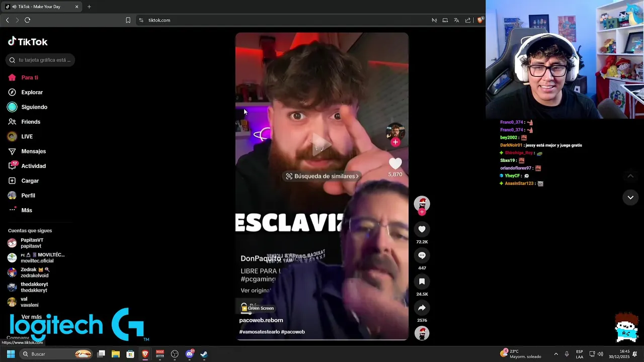Image resolution: width=644 pixels, height=362 pixels.
Task: Click the translate page icon
Action: (x=456, y=20)
